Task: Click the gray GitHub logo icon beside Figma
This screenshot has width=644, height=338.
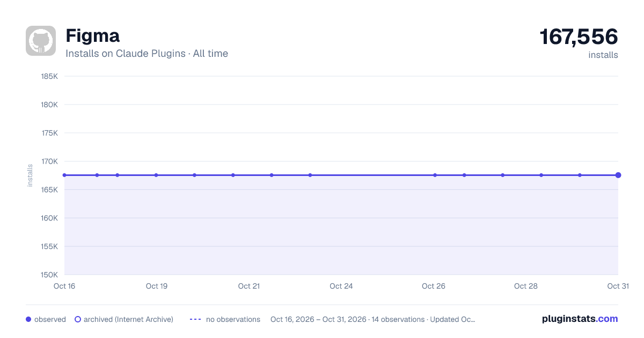Action: (41, 41)
